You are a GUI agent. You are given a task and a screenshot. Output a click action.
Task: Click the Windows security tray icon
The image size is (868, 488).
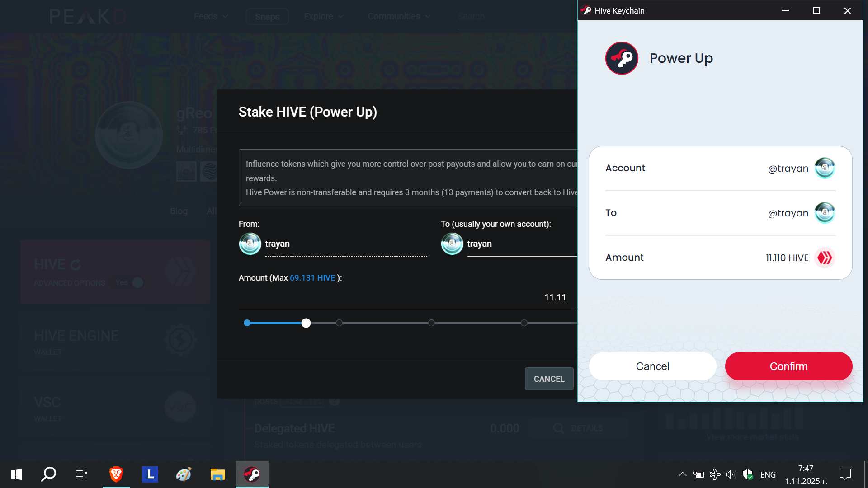point(748,474)
